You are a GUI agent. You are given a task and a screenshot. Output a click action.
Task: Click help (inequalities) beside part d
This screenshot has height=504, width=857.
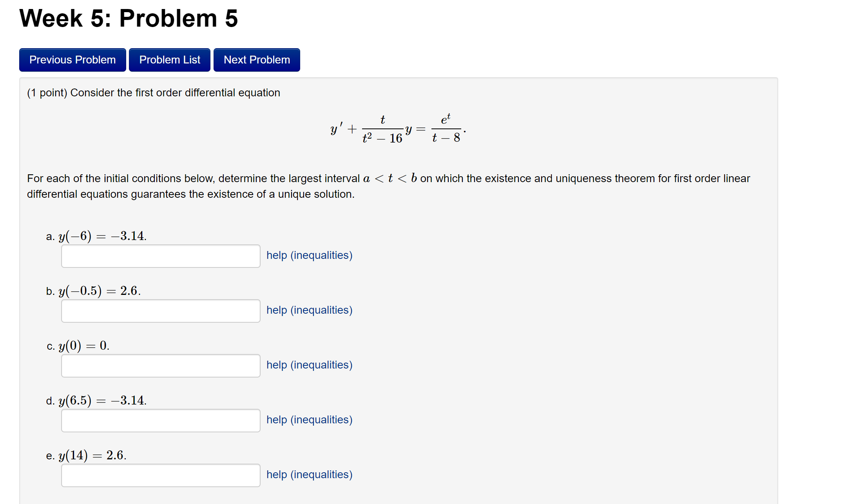point(309,420)
